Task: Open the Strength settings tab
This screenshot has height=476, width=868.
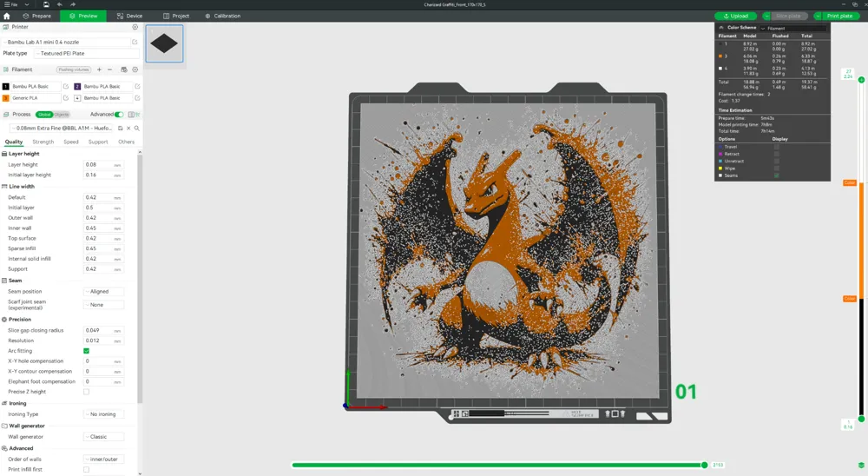Action: coord(43,142)
